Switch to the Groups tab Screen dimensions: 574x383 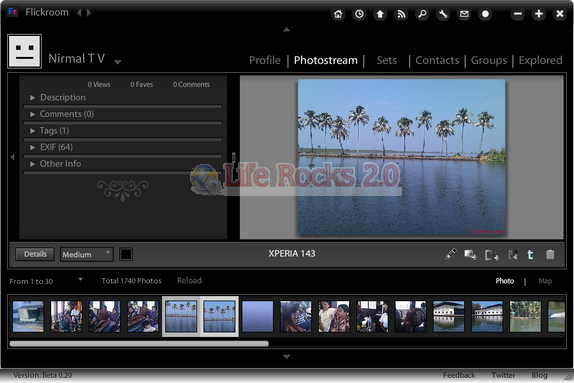click(x=489, y=60)
